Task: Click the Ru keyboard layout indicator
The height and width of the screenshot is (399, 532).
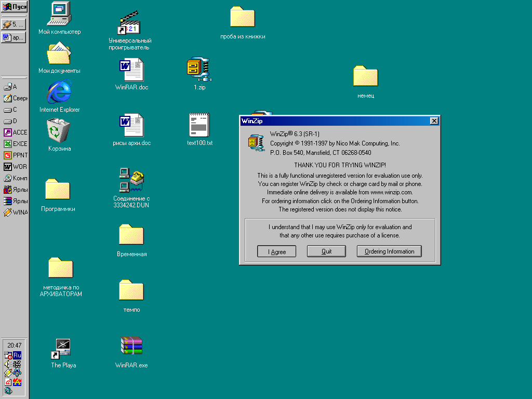Action: coord(17,355)
